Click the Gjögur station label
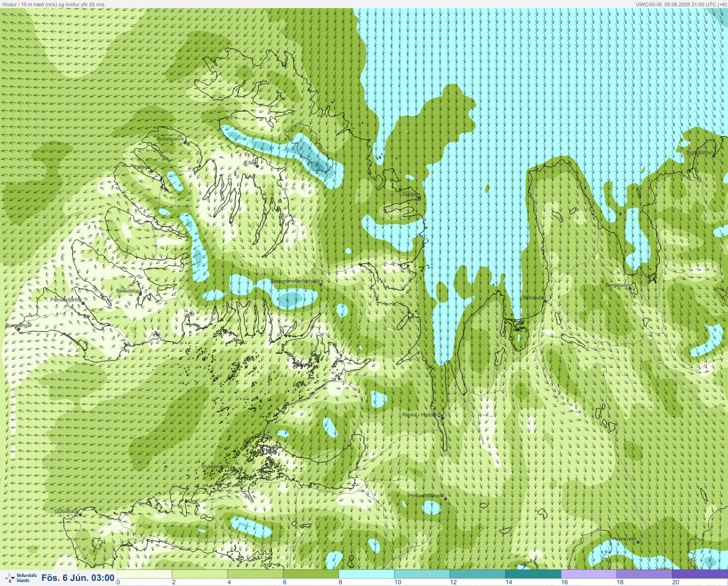The width and height of the screenshot is (728, 586). click(410, 194)
